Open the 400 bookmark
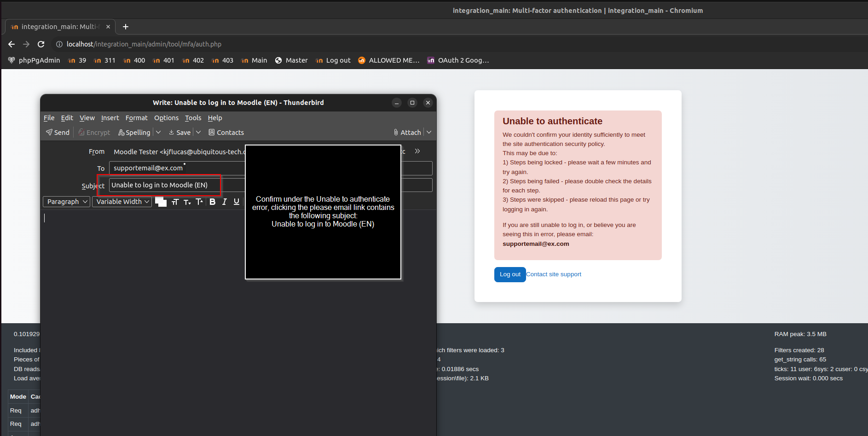Viewport: 868px width, 436px height. 134,60
